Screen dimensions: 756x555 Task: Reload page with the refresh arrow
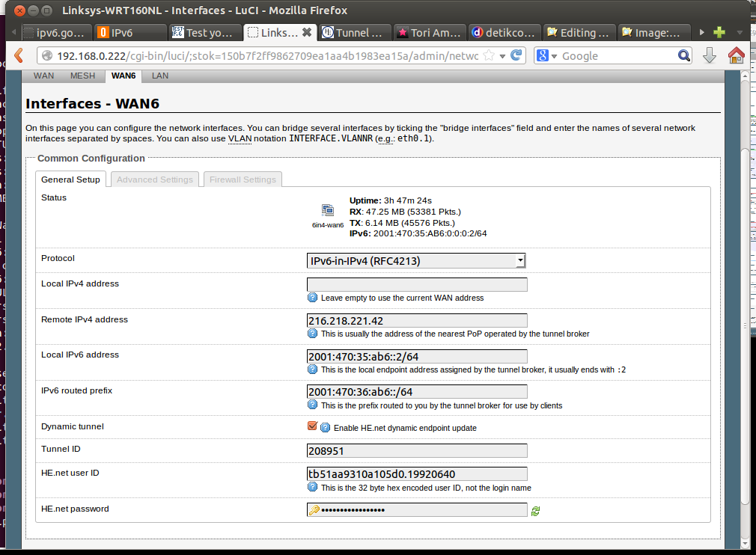[516, 55]
